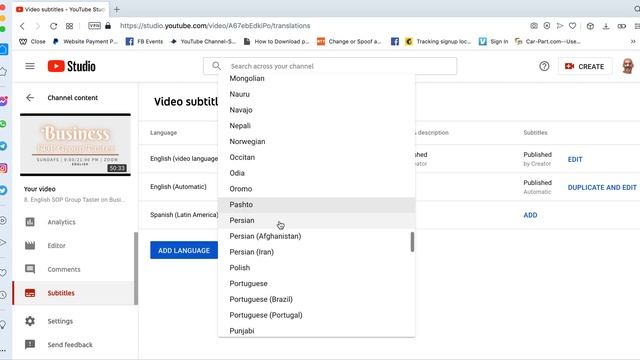Click Send feedback in sidebar
The width and height of the screenshot is (640, 360).
[70, 345]
